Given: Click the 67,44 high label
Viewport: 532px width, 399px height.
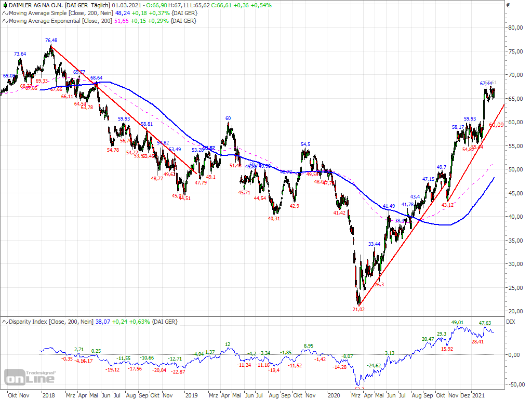Looking at the screenshot, I should click(486, 84).
